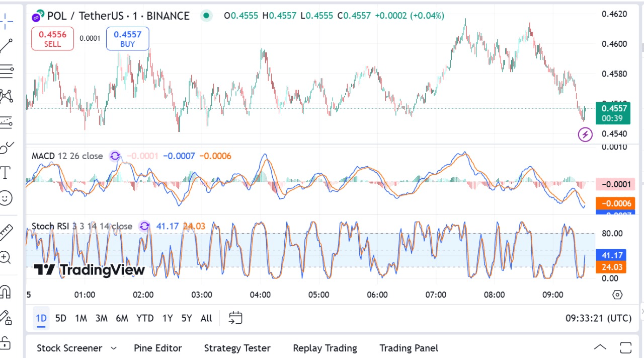Toggle the market open status indicator

pyautogui.click(x=206, y=16)
